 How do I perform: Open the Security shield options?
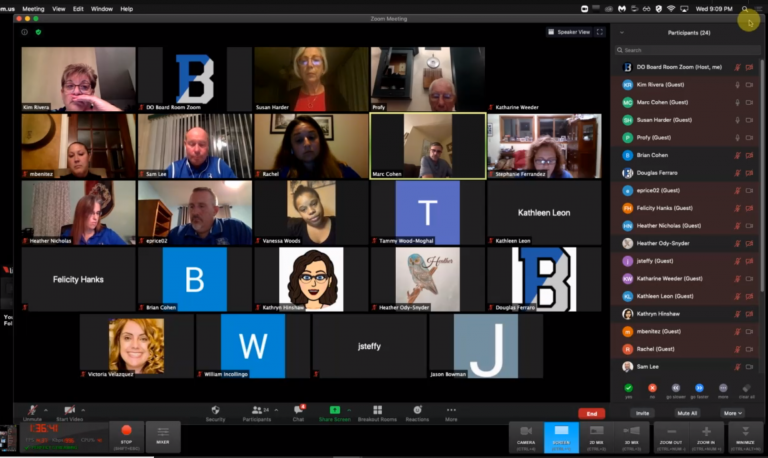coord(215,410)
